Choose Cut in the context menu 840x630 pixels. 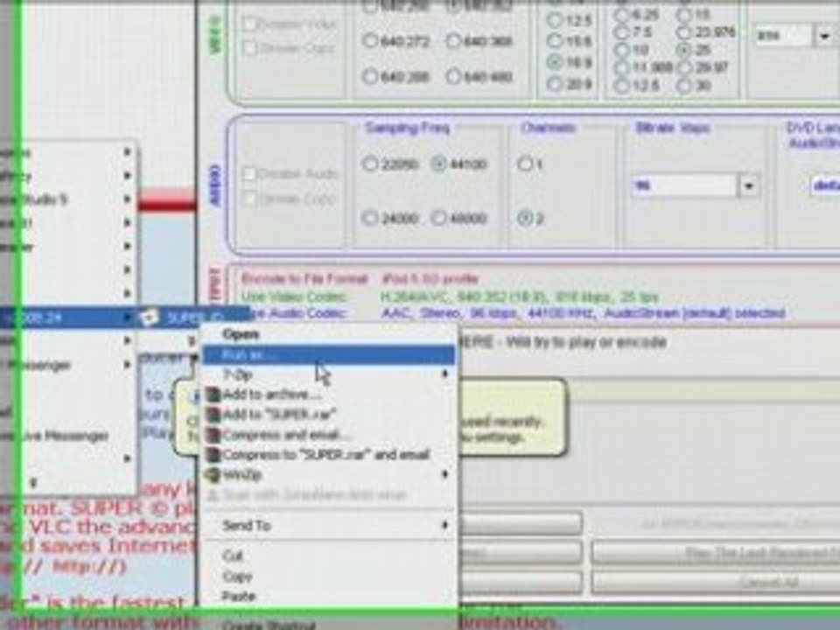pyautogui.click(x=329, y=556)
